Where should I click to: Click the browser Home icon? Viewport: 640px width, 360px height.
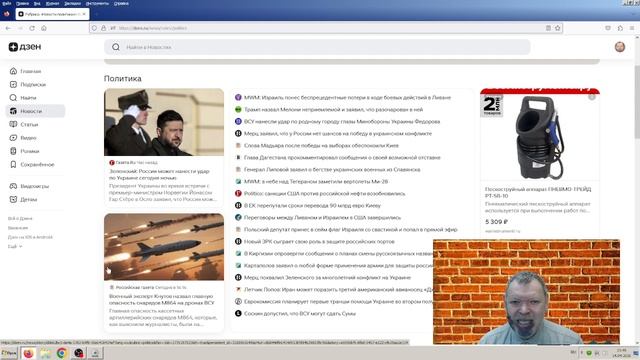point(44,28)
